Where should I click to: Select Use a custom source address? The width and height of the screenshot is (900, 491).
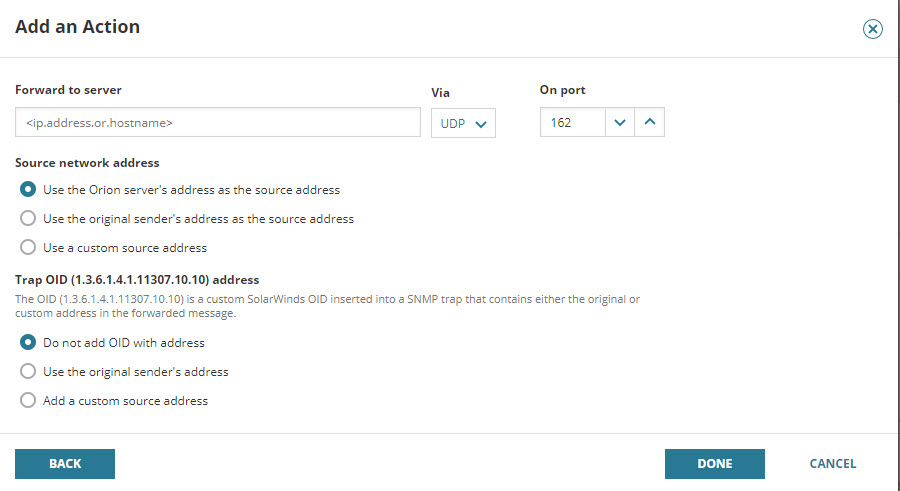29,248
